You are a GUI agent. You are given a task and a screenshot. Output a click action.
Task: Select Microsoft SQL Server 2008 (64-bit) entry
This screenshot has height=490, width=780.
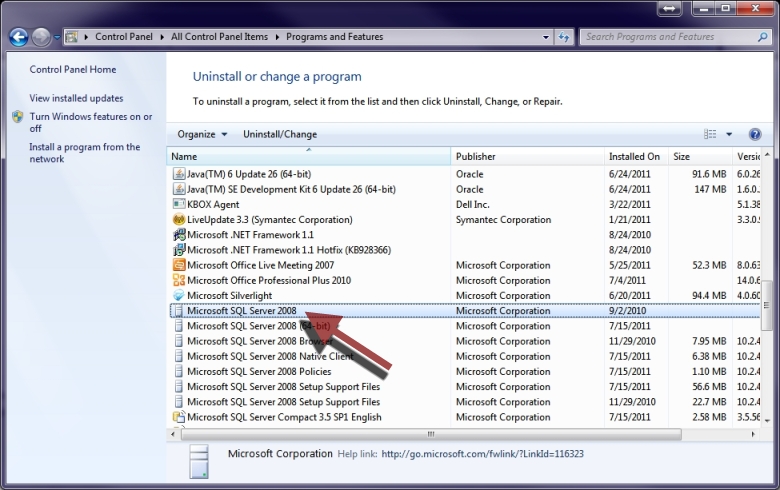465,326
